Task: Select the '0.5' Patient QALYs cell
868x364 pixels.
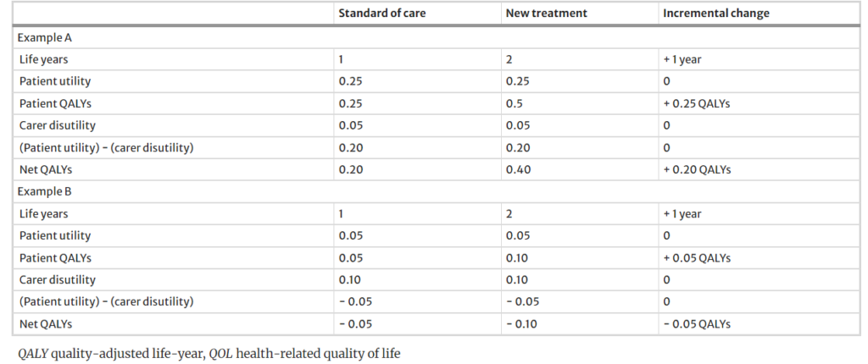Action: click(513, 103)
